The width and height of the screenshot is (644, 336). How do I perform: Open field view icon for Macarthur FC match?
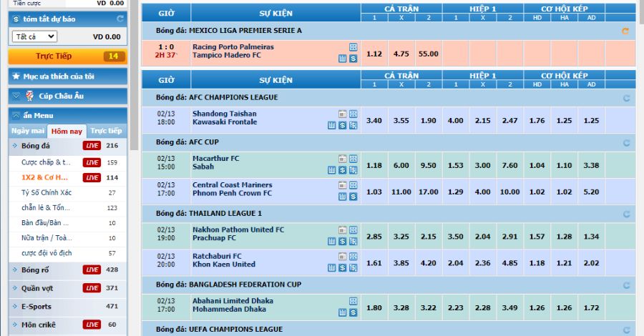(353, 159)
